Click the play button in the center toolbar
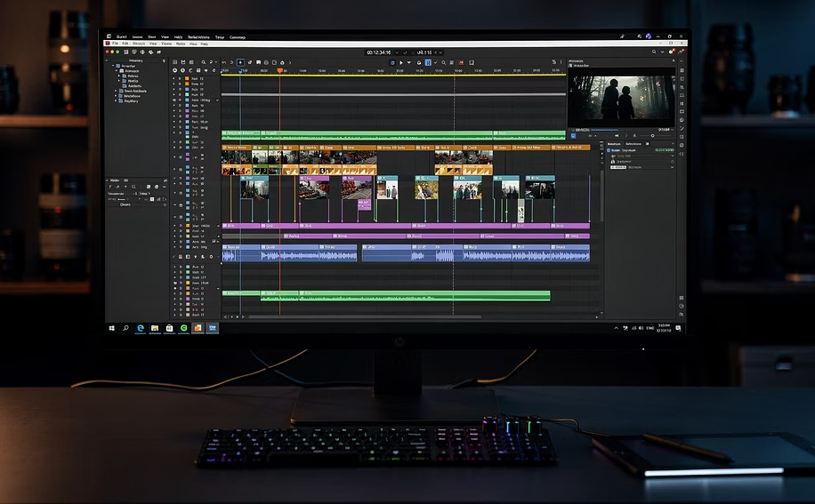 coord(400,63)
